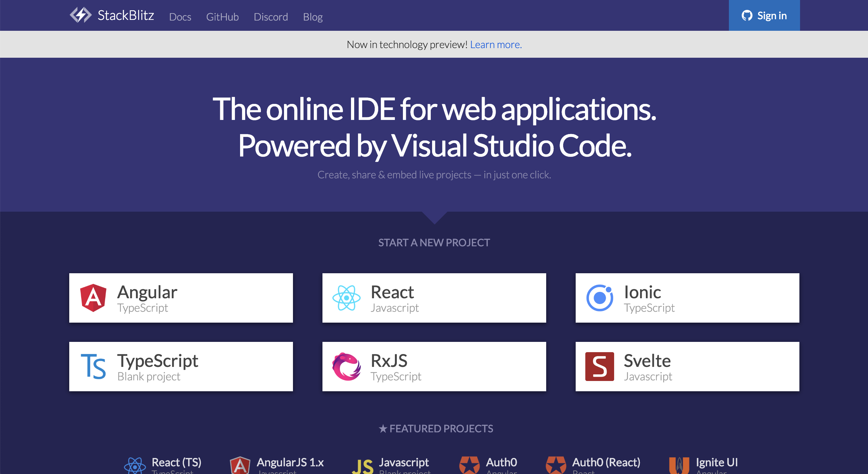
Task: Start a blank TypeScript project
Action: click(x=181, y=367)
